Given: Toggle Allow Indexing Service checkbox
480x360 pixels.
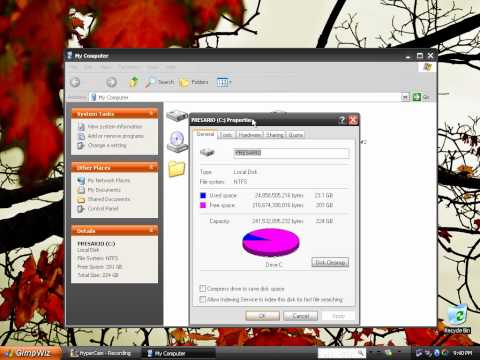Looking at the screenshot, I should click(x=202, y=299).
